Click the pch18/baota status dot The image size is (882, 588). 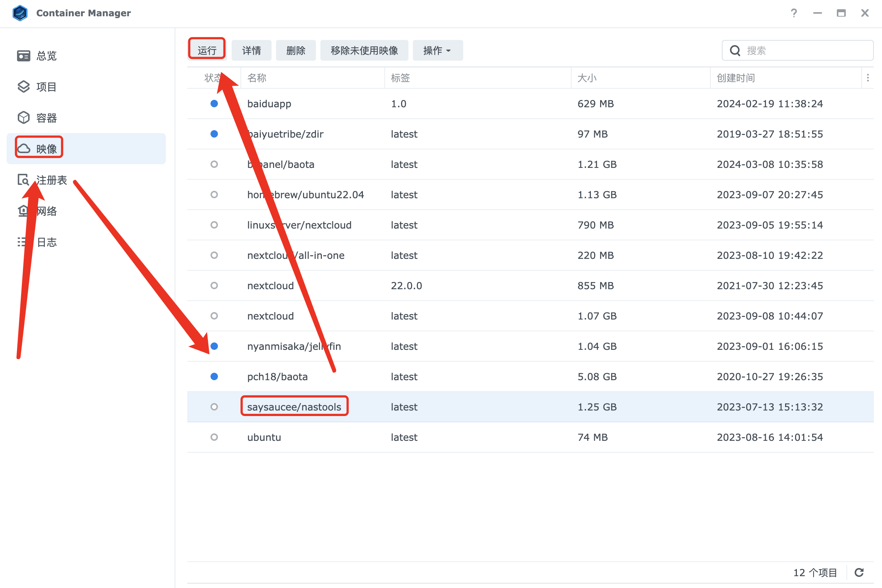[214, 376]
